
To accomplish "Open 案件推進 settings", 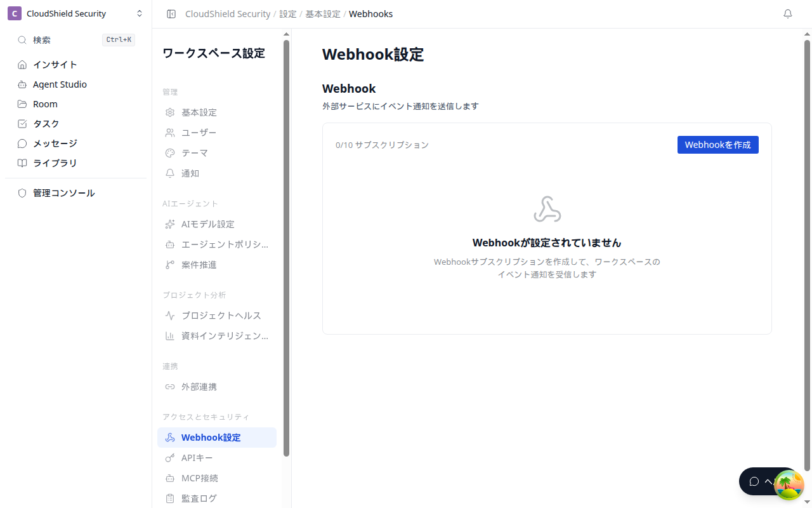I will 217,265.
